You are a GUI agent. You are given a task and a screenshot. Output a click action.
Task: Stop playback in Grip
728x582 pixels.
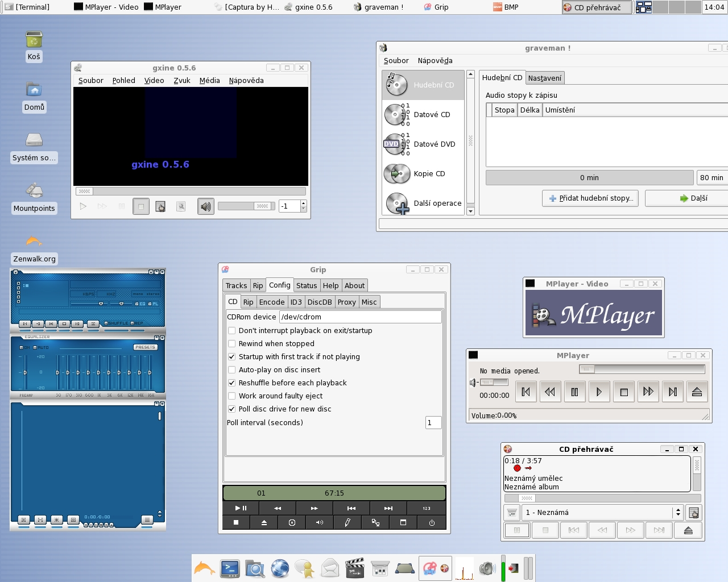[x=236, y=522]
